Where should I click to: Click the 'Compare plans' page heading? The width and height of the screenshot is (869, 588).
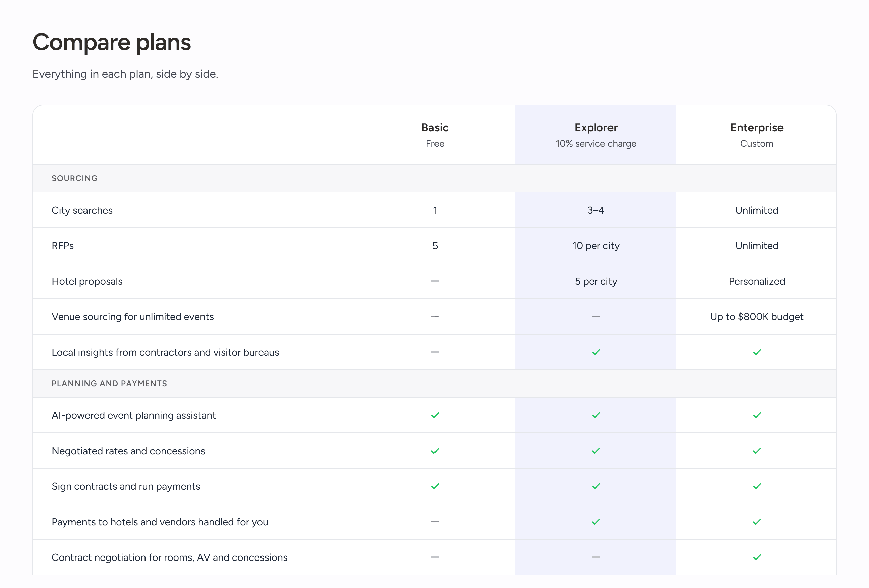pyautogui.click(x=112, y=42)
